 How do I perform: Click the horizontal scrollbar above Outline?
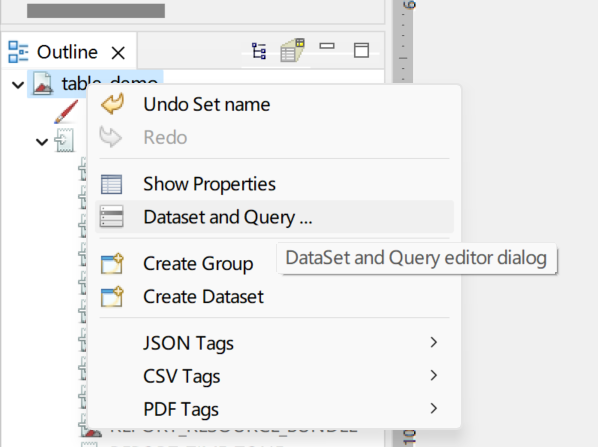coord(96,11)
